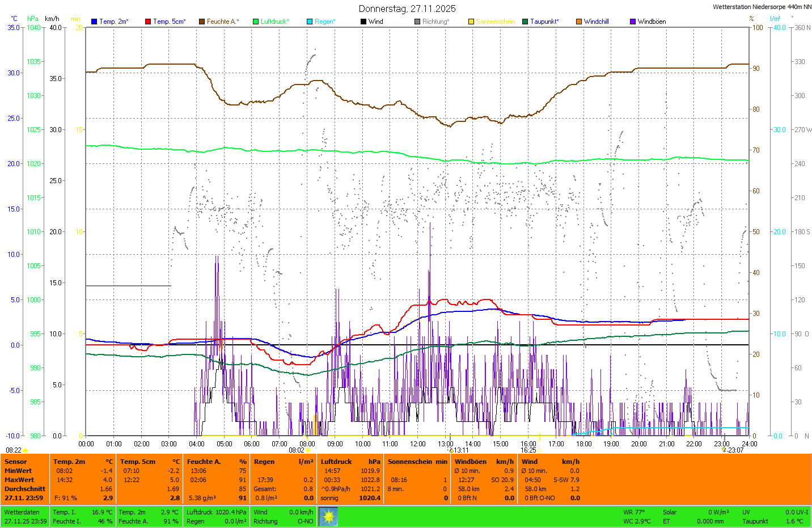Click the sunny weather icon in status bar
812x528 pixels.
pyautogui.click(x=328, y=517)
